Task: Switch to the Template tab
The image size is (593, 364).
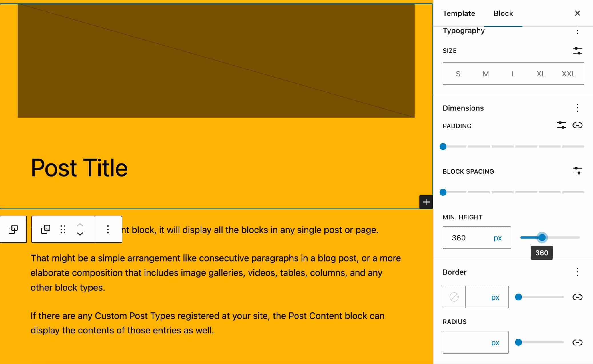Action: [x=459, y=13]
